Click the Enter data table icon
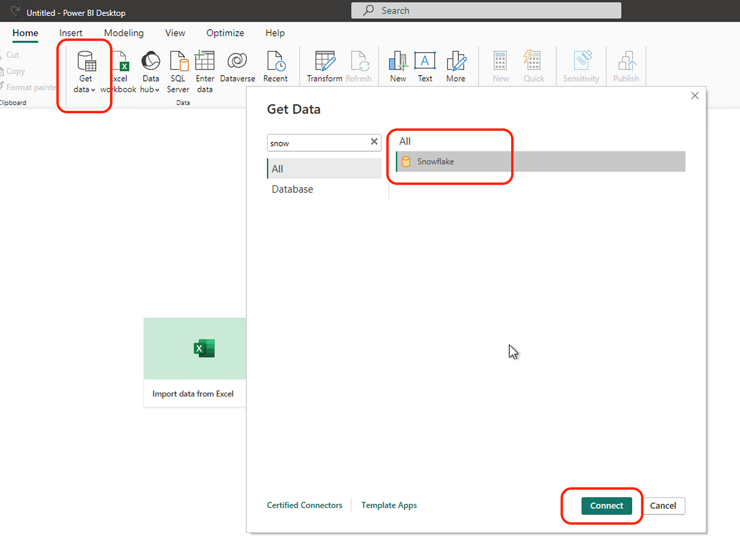Screen dimensions: 740x560 [x=205, y=60]
